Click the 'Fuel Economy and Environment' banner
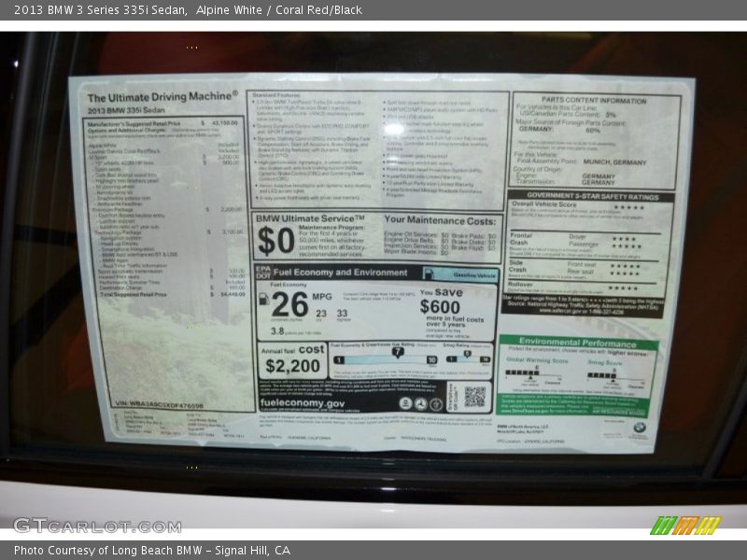The width and height of the screenshot is (747, 560). [x=340, y=273]
